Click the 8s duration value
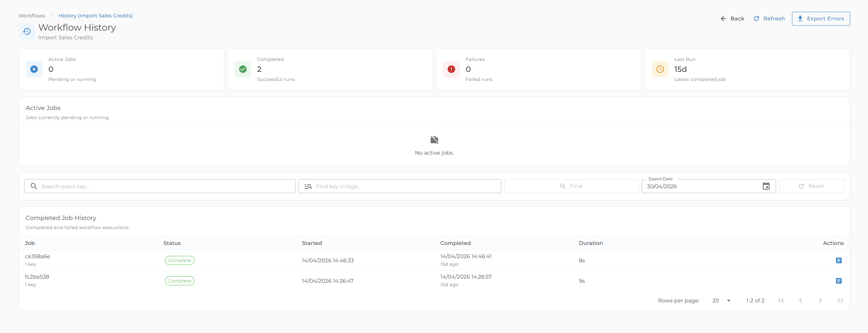The width and height of the screenshot is (868, 333). tap(582, 260)
